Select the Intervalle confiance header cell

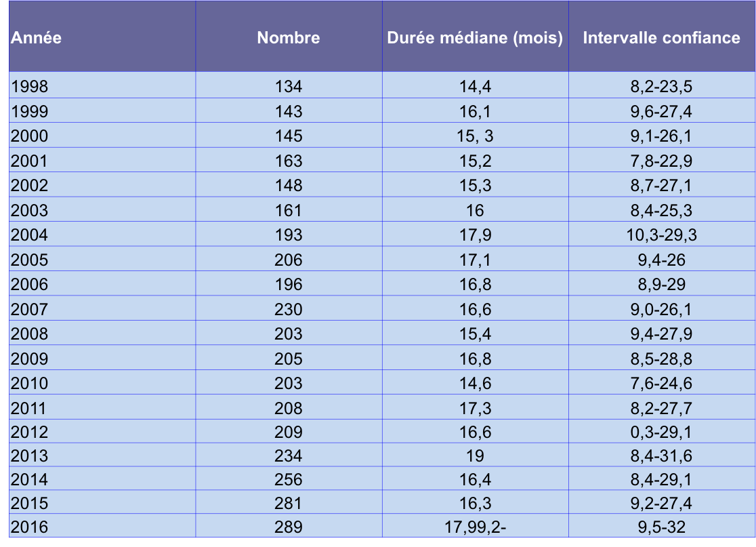(661, 38)
